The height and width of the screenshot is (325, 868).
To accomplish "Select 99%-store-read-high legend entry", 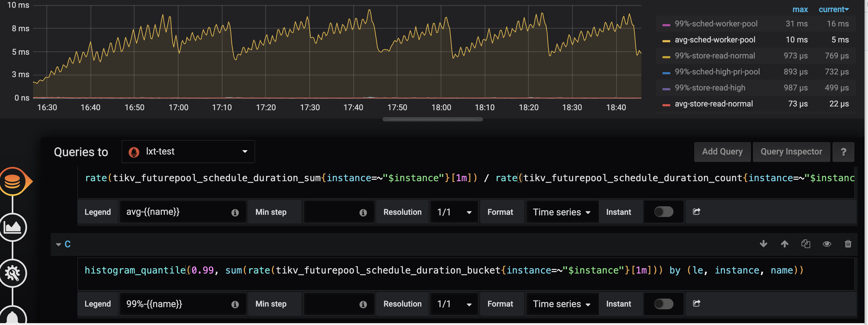I will pyautogui.click(x=710, y=88).
